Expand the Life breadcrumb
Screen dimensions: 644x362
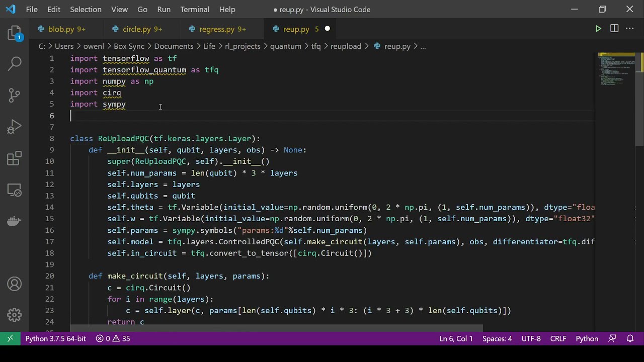point(209,46)
